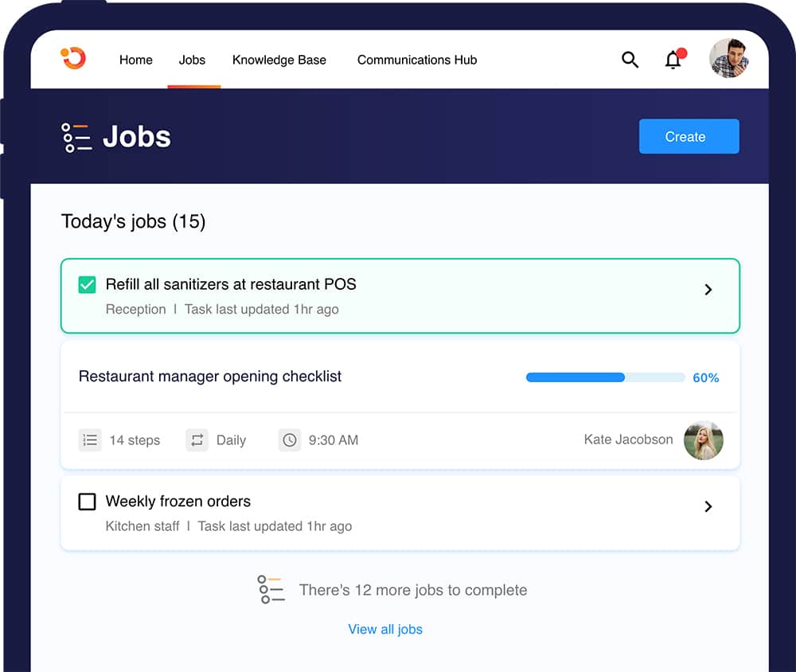Viewport: 796px width, 672px height.
Task: Open the Communications Hub tab
Action: pos(417,60)
